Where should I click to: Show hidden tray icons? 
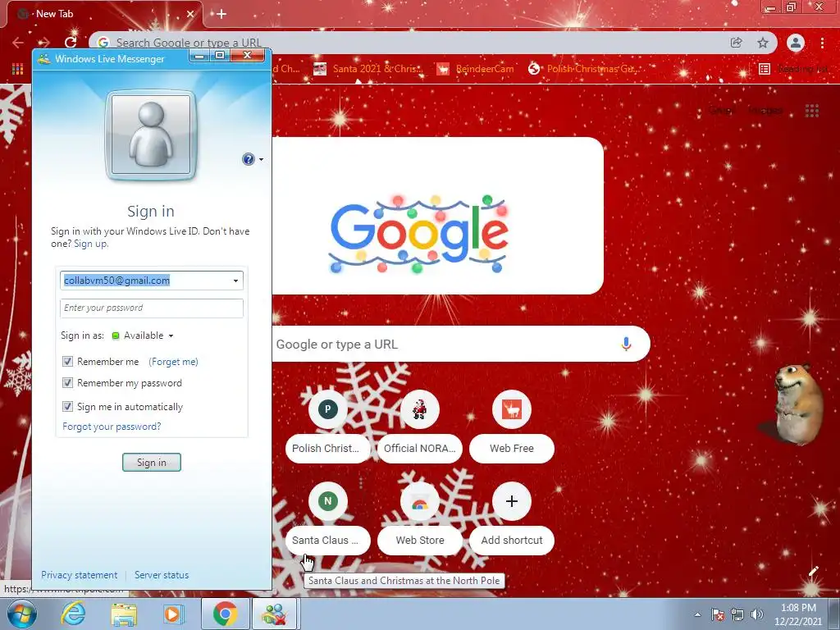point(697,614)
